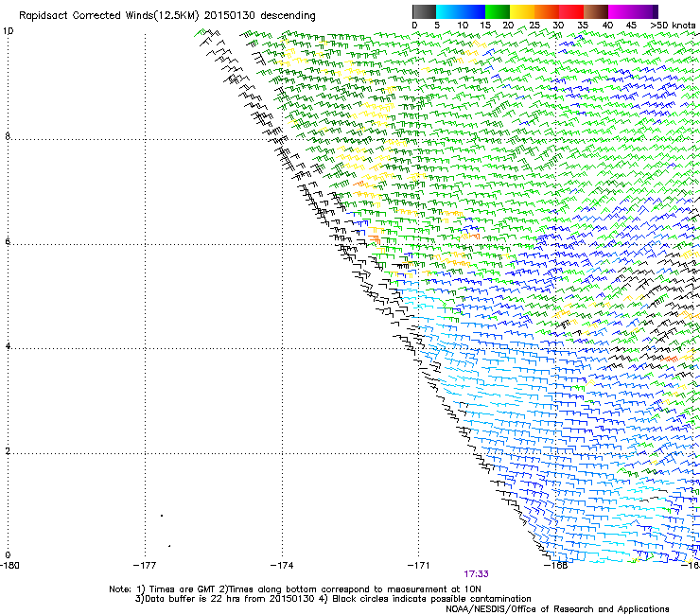Select the blue 10-15 knots legend swatch
The width and height of the screenshot is (700, 615).
click(473, 11)
